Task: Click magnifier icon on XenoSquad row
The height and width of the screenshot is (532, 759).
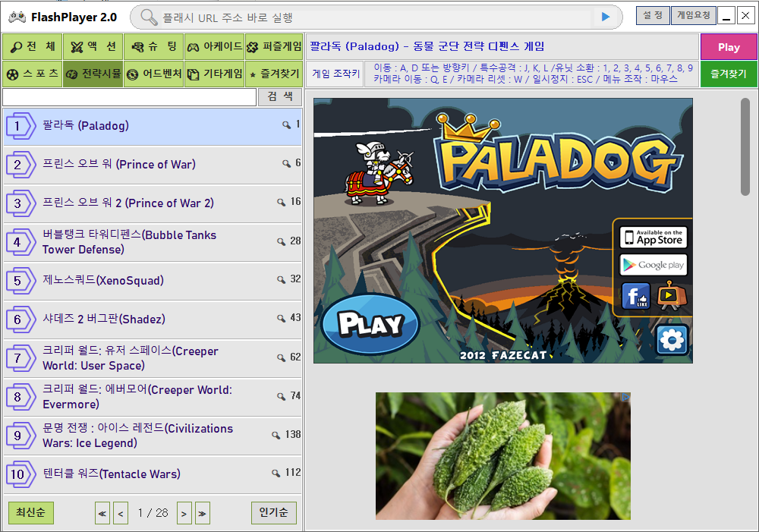Action: point(282,279)
